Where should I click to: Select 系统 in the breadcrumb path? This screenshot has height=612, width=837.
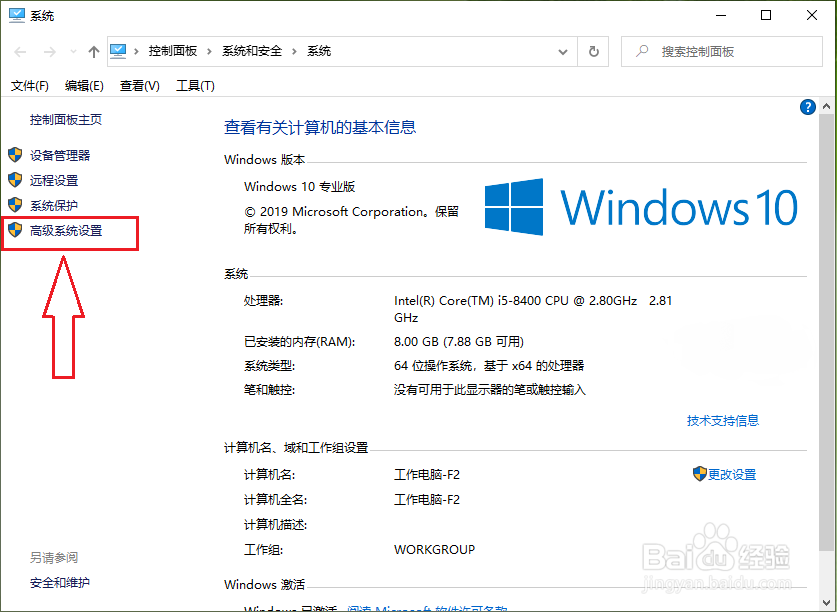pyautogui.click(x=319, y=51)
